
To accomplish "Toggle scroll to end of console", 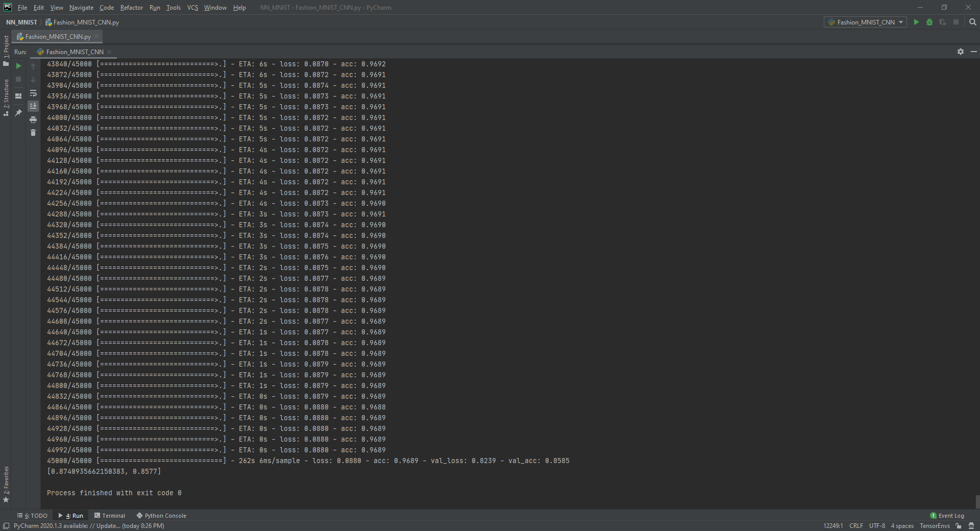I will click(33, 106).
